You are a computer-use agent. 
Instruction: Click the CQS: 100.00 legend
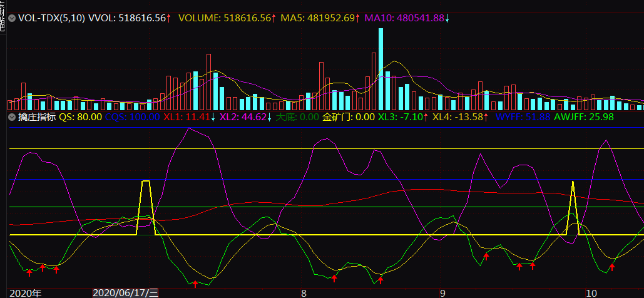[x=132, y=117]
